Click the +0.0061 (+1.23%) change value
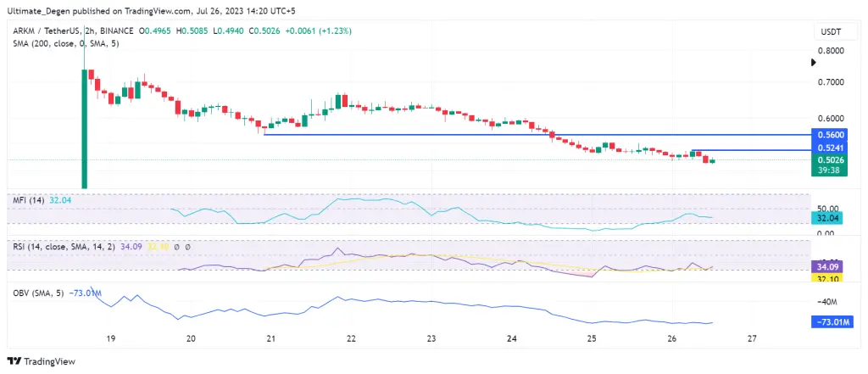The height and width of the screenshot is (374, 868). tap(319, 31)
